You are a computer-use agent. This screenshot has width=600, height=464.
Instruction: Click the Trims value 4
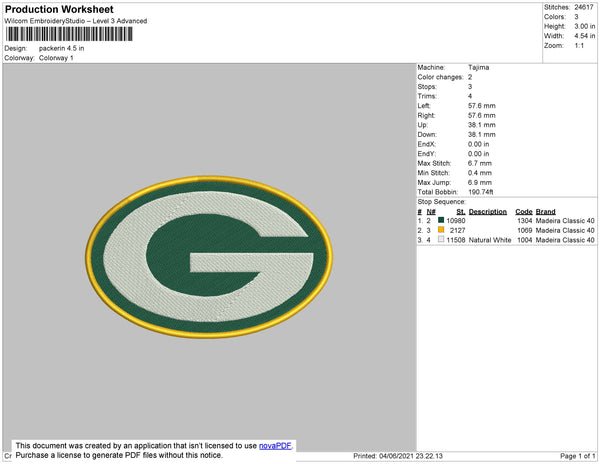[x=470, y=96]
